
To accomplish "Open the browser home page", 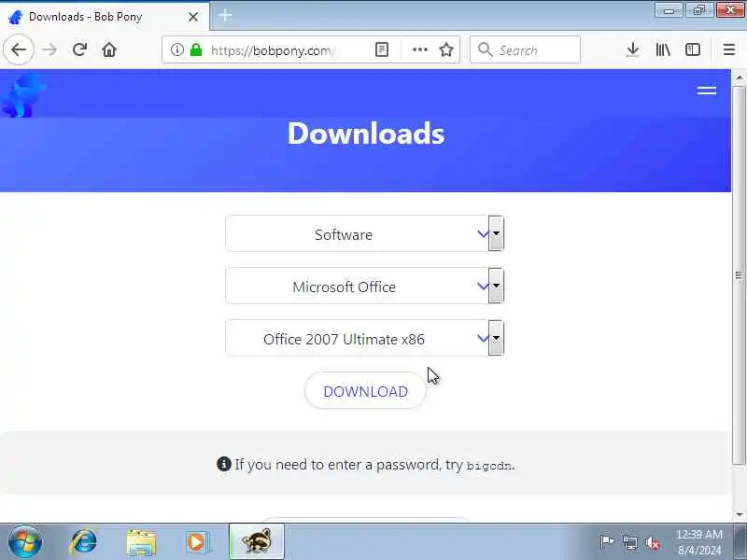I will click(109, 49).
